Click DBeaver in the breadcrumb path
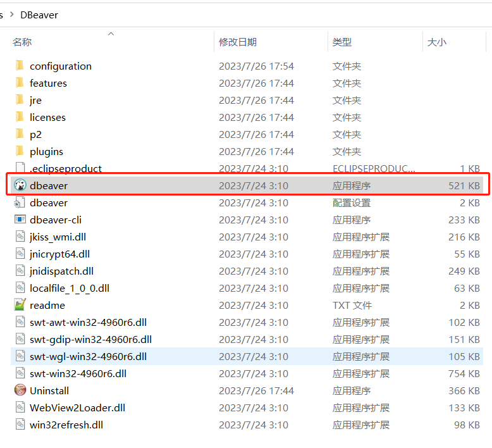Screen dimensions: 492x448 pyautogui.click(x=39, y=15)
